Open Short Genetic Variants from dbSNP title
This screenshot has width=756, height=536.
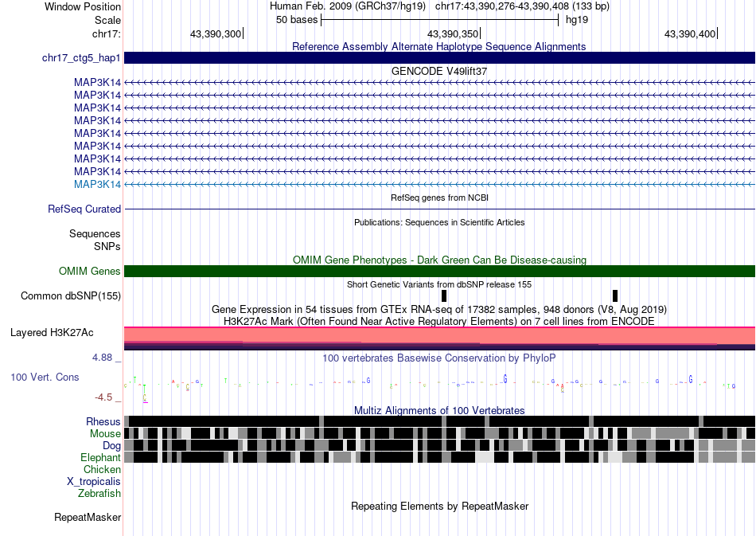pos(439,284)
